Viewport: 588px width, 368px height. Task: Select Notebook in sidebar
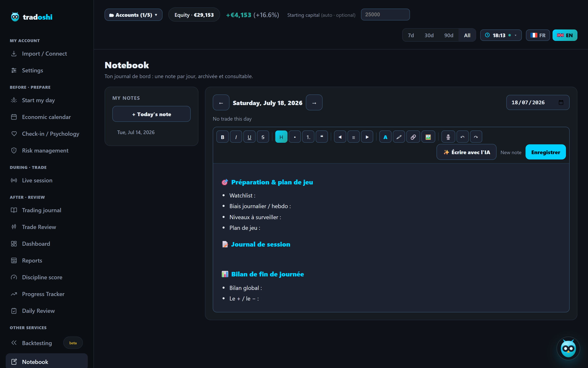[x=47, y=361]
